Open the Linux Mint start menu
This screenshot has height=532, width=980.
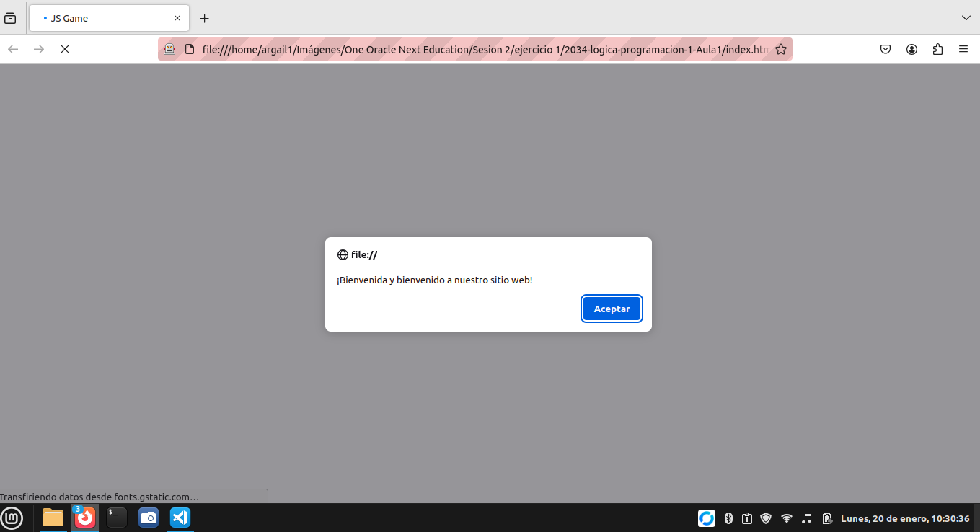click(x=12, y=518)
